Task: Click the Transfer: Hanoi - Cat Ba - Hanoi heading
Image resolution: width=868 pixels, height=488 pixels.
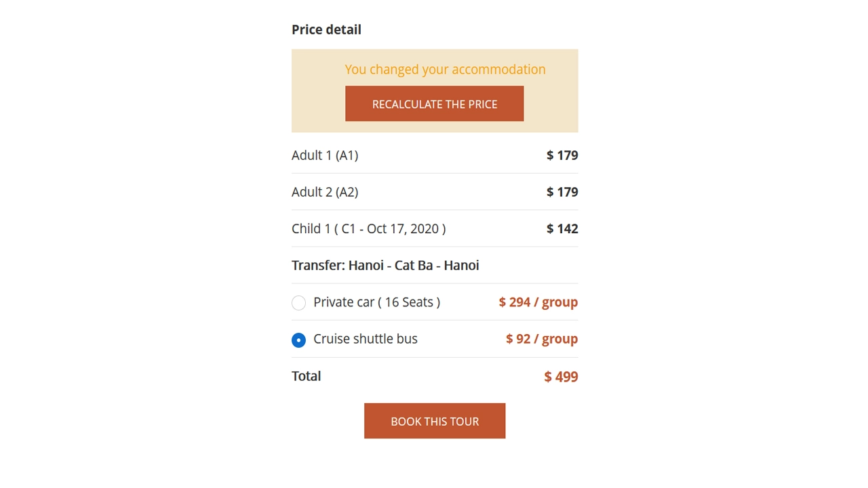Action: pos(385,265)
